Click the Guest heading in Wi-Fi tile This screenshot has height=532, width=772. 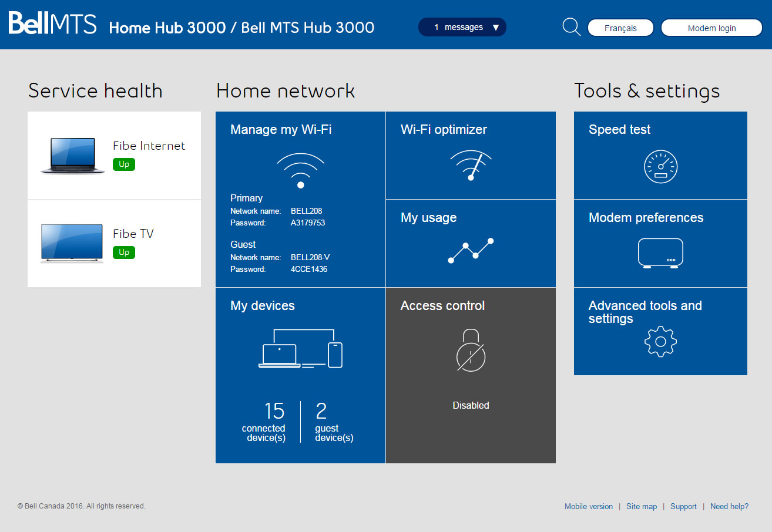[243, 245]
